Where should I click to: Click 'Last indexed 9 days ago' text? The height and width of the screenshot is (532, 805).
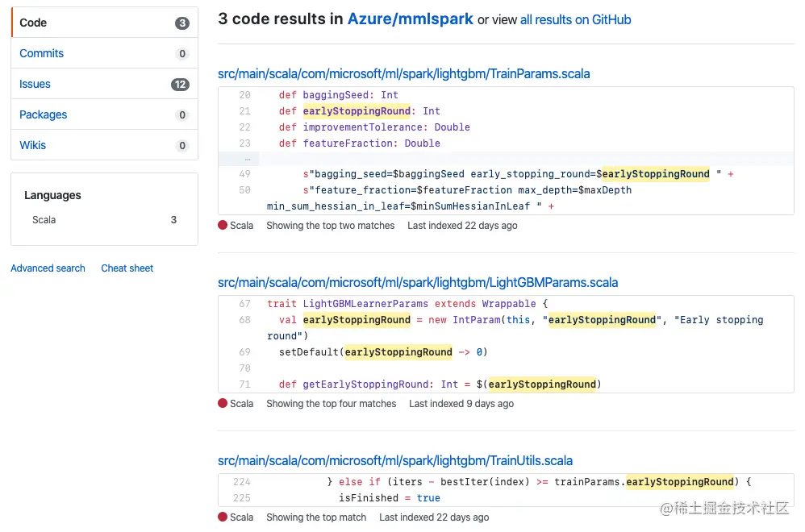(461, 404)
